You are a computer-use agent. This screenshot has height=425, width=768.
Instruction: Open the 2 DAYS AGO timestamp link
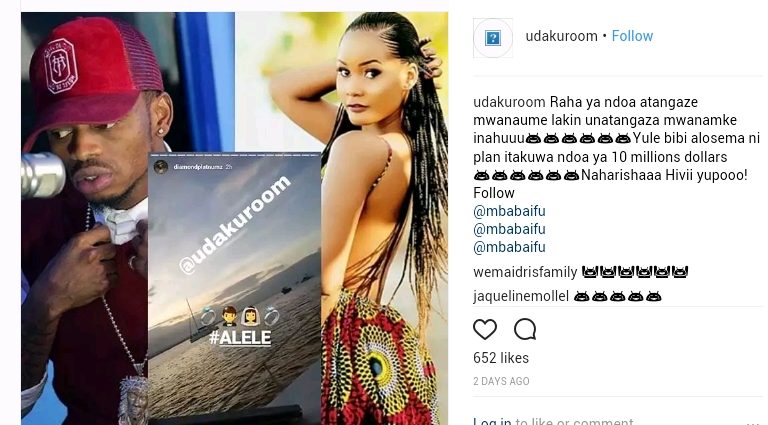click(501, 381)
